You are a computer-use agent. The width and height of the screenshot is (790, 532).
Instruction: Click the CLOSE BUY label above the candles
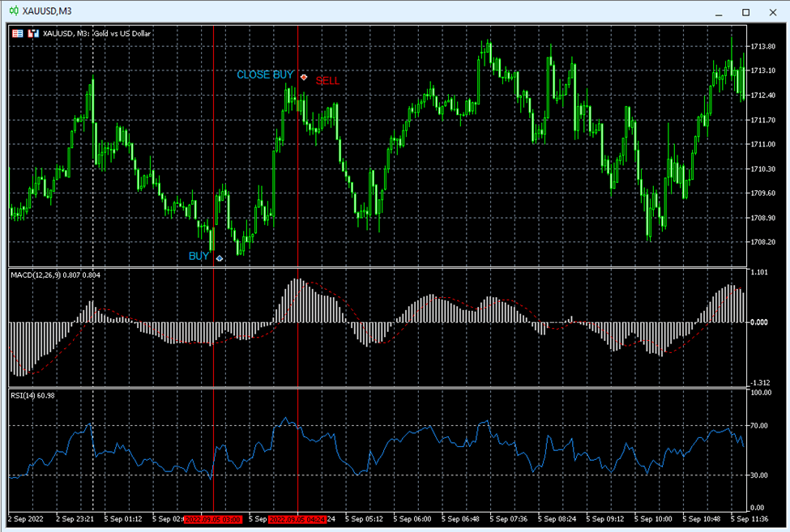pos(264,75)
